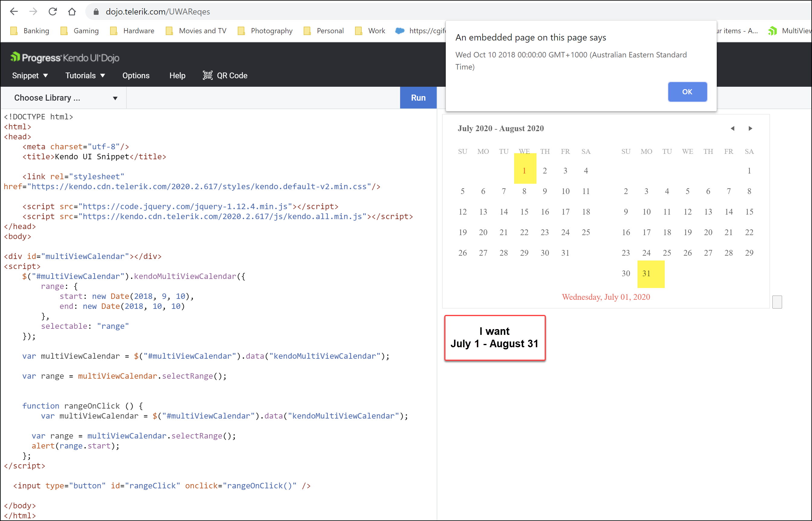Open the Options menu
The image size is (812, 521).
point(136,76)
